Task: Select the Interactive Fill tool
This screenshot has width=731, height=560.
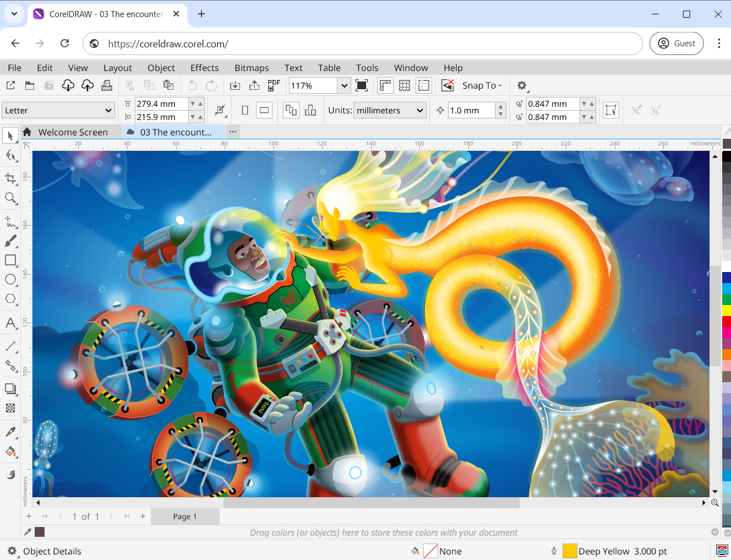Action: 10,452
